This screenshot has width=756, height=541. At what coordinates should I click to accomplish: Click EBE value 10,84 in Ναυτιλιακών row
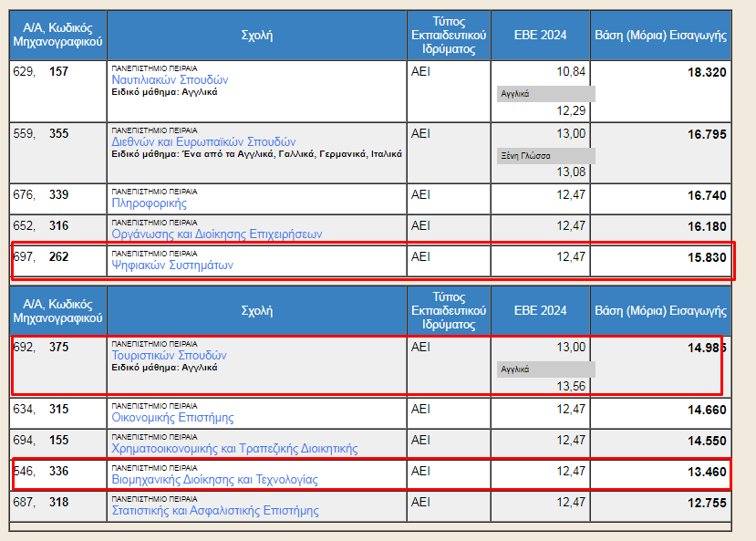pos(571,72)
